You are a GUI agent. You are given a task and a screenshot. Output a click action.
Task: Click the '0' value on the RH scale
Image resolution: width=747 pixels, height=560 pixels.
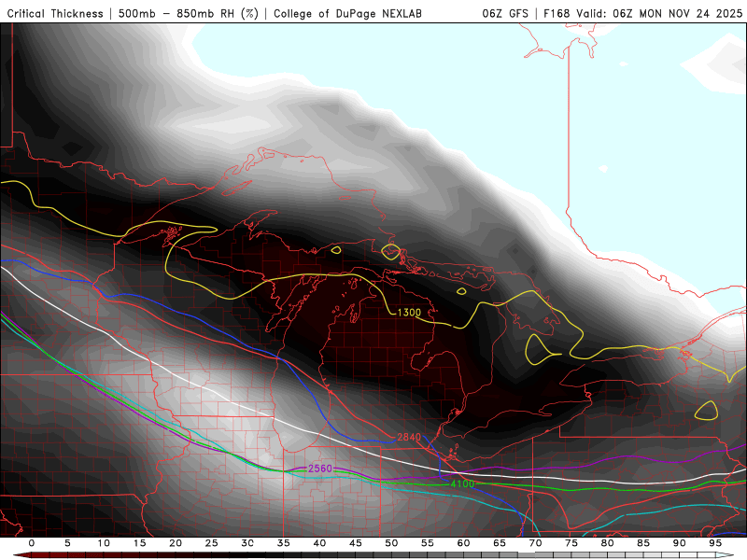pyautogui.click(x=32, y=543)
